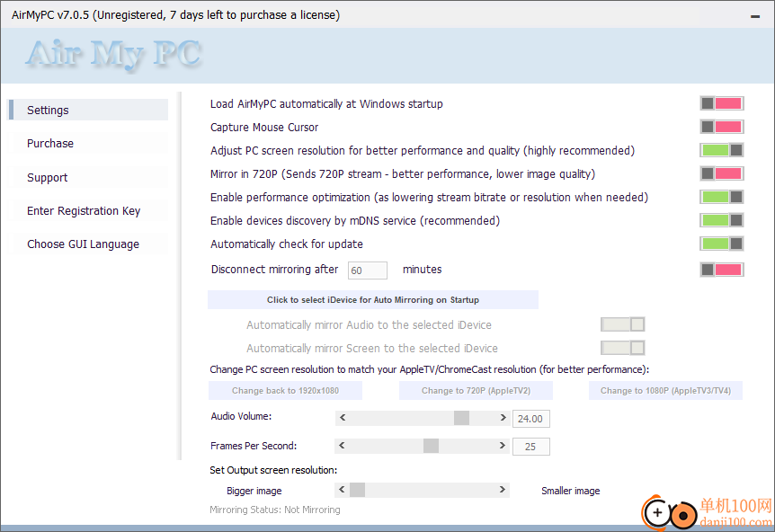Enable the Disconnect mirroring after minutes switch
This screenshot has height=532, width=775.
722,270
